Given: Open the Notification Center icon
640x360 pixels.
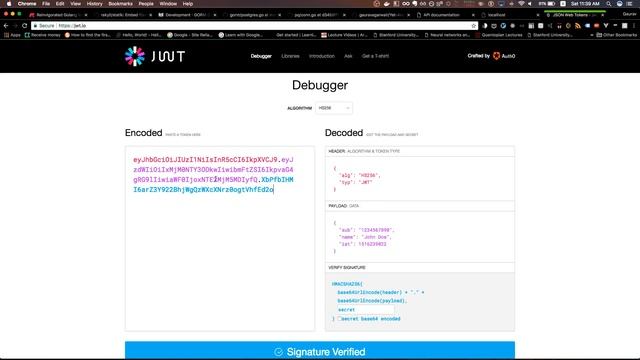Looking at the screenshot, I should click(x=629, y=4).
